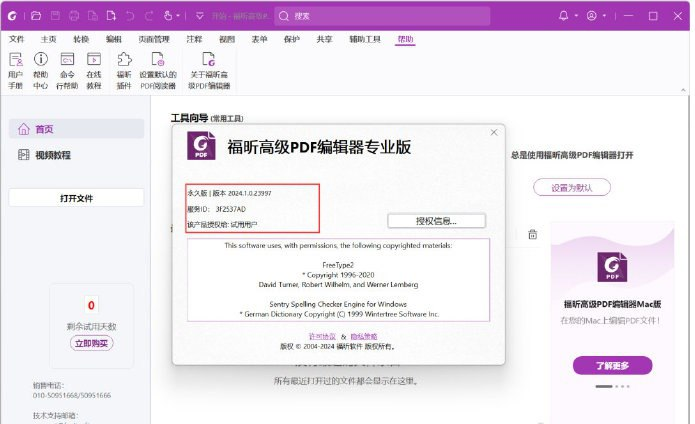The height and width of the screenshot is (424, 695).
Task: Click the 立即购买 (Buy Now) button
Action: [91, 343]
